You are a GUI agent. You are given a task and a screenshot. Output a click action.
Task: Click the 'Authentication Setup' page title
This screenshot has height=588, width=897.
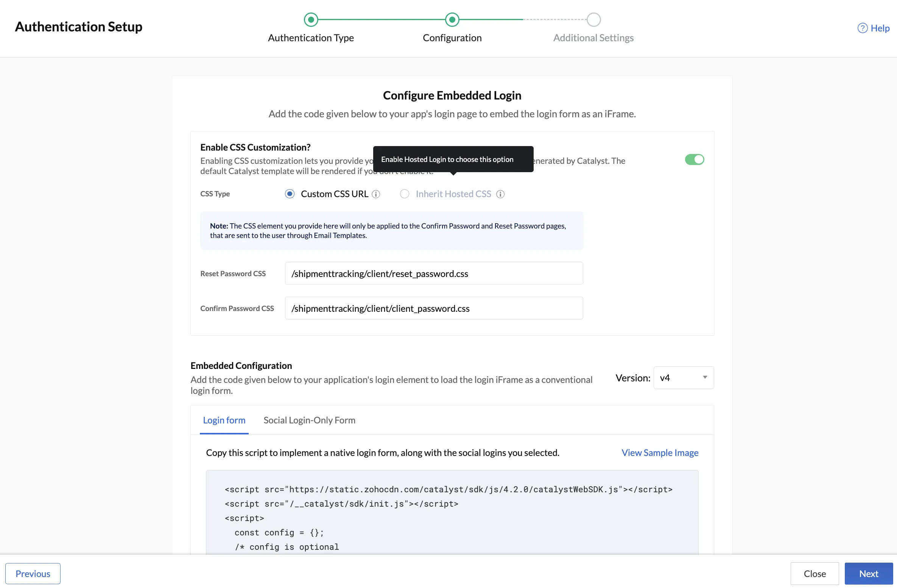click(78, 26)
